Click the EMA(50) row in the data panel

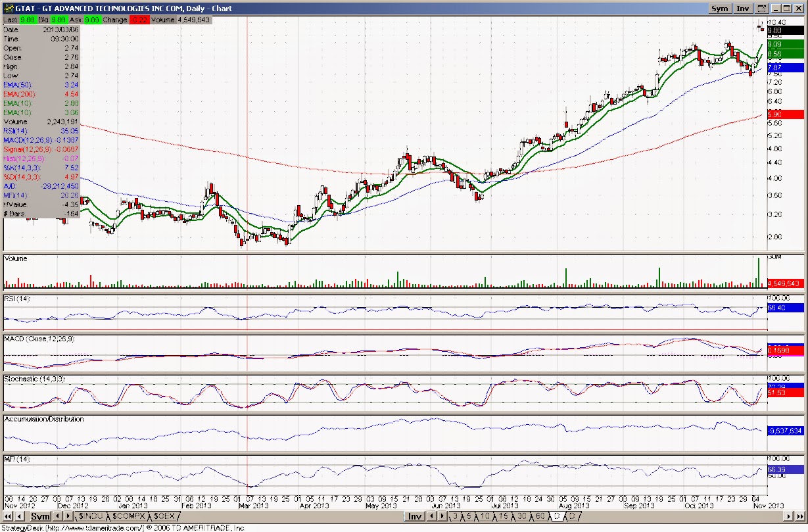click(x=41, y=85)
